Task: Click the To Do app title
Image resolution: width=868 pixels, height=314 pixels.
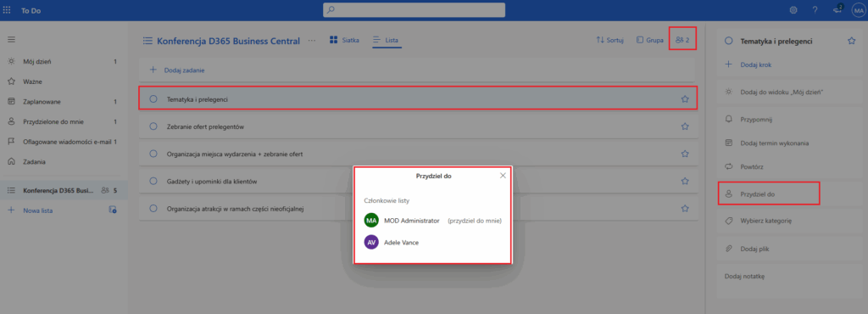Action: pos(31,10)
